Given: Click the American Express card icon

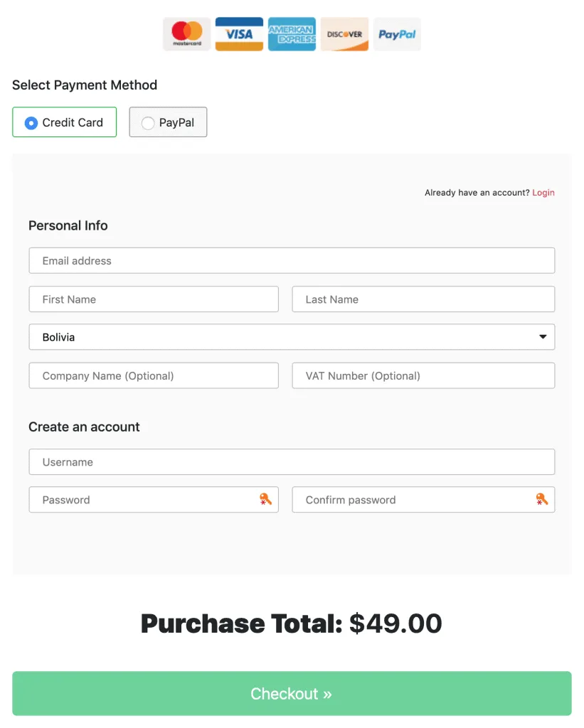Looking at the screenshot, I should [292, 34].
